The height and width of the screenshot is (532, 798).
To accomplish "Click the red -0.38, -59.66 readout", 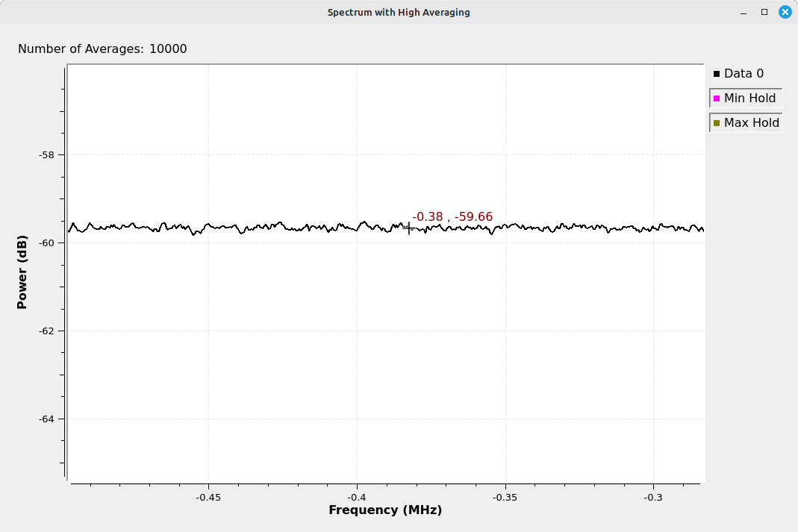I will [x=452, y=217].
